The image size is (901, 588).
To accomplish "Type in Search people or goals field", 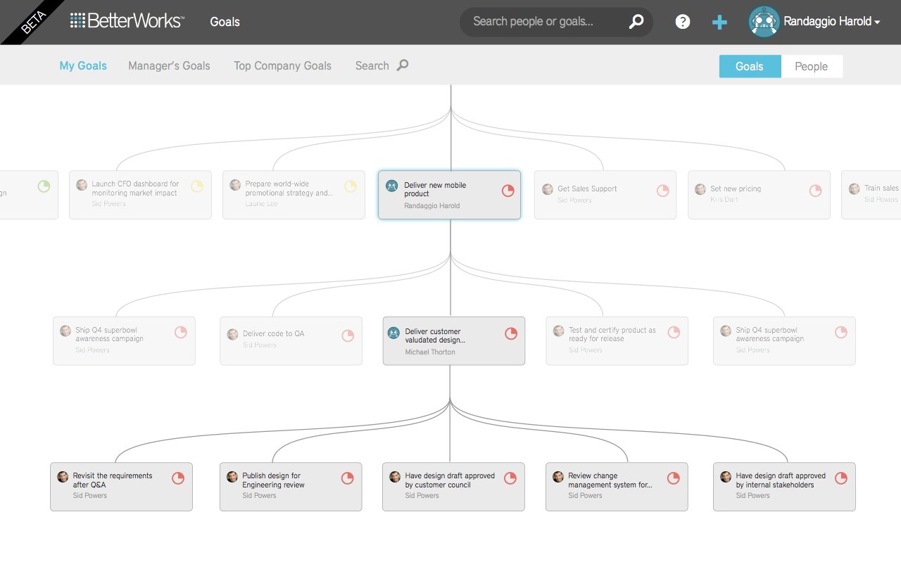I will coord(556,22).
